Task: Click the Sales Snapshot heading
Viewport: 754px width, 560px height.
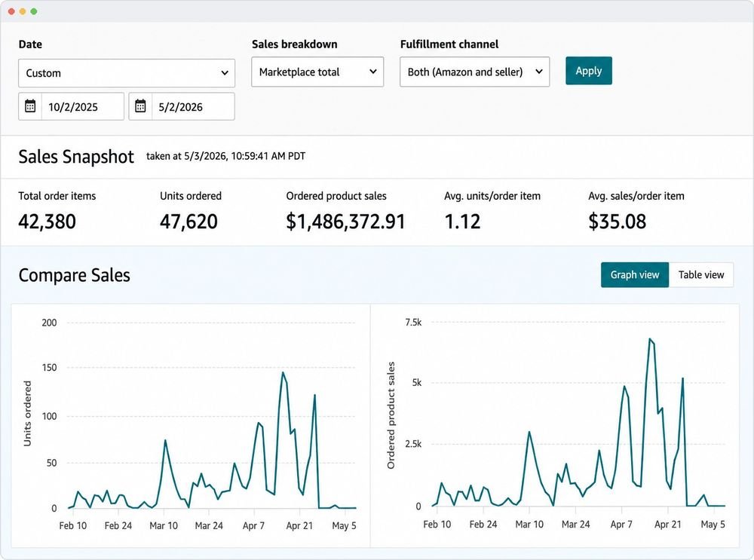Action: [76, 157]
